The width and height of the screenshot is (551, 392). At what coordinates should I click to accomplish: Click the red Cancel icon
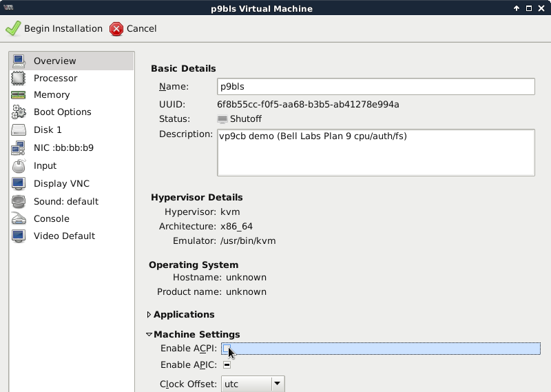click(x=116, y=28)
